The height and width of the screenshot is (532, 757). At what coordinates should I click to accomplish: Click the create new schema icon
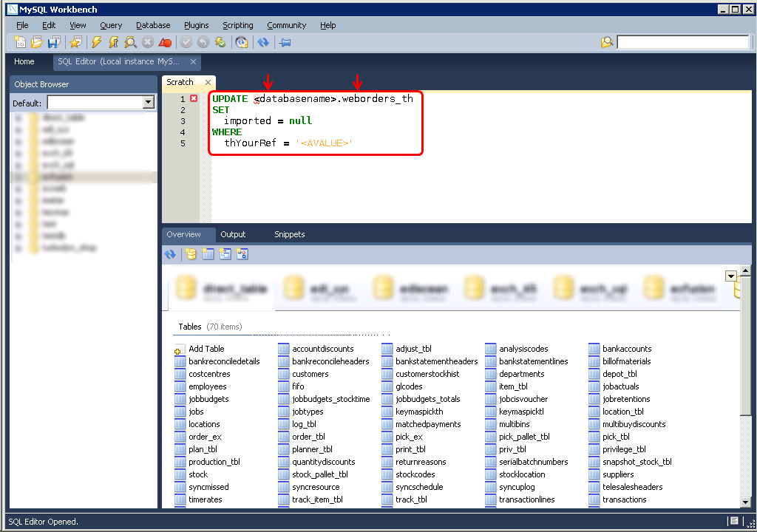click(x=191, y=254)
